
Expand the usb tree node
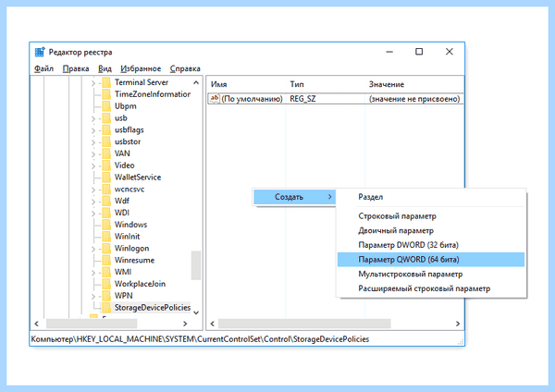(93, 118)
